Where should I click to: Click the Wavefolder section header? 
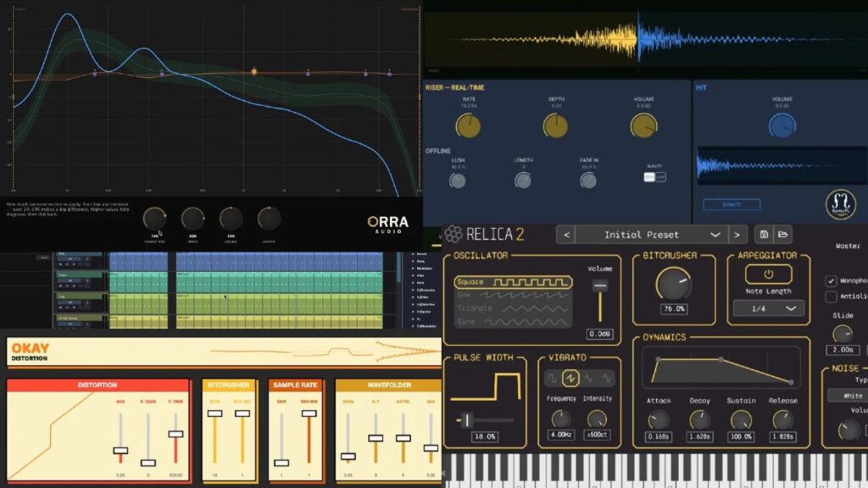[x=388, y=385]
